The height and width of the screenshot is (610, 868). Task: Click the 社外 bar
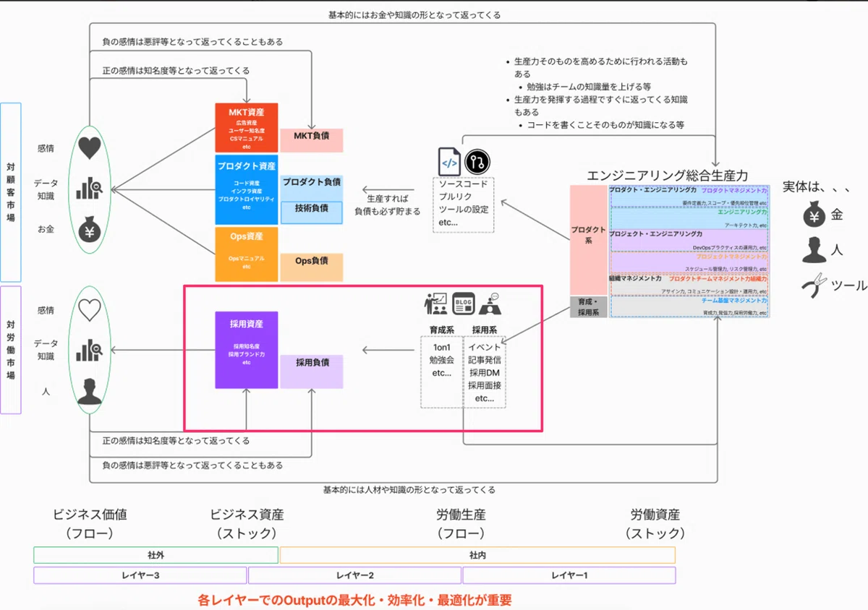[x=156, y=555]
